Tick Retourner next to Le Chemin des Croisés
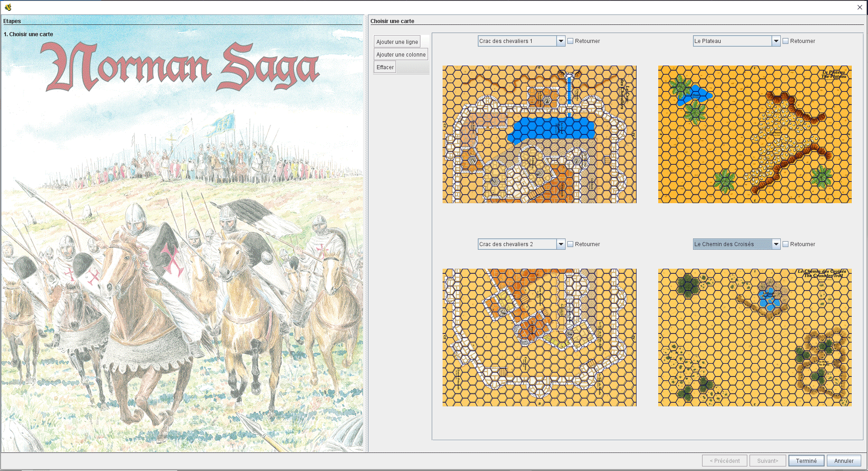Screen dimensions: 868x471 pos(786,244)
